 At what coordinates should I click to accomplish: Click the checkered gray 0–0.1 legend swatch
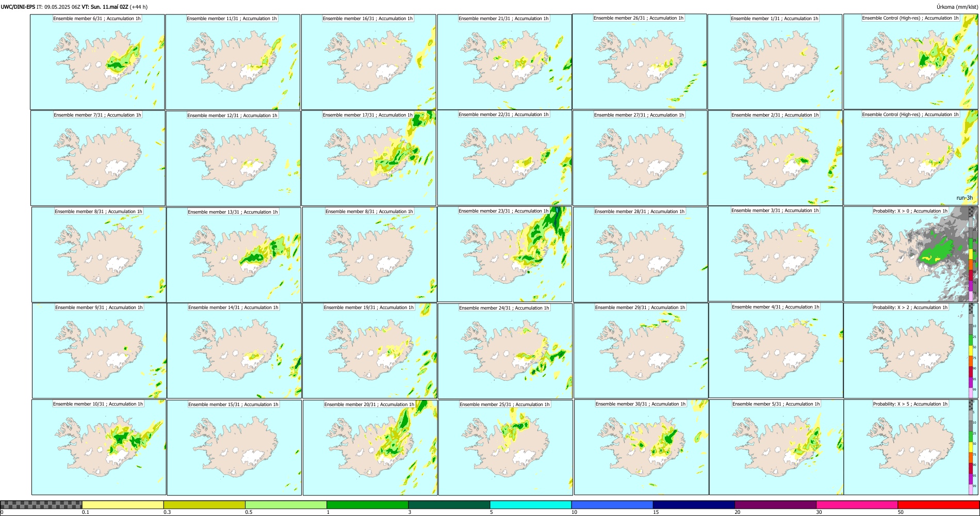[x=41, y=505]
